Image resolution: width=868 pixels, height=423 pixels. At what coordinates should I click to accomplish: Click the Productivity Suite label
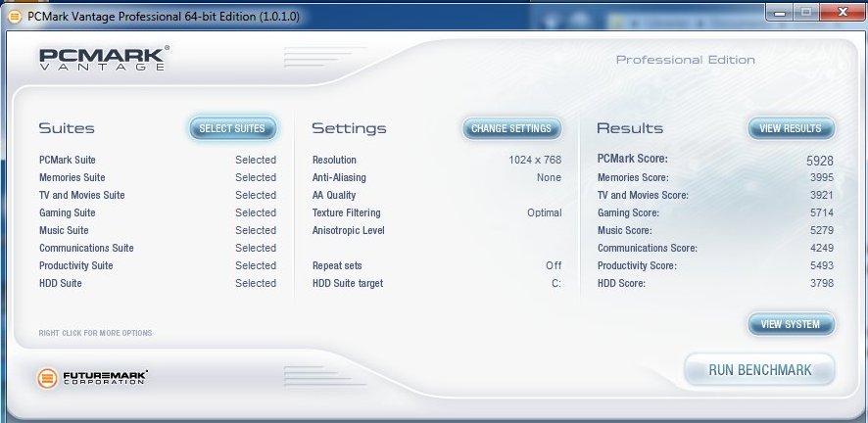click(75, 266)
